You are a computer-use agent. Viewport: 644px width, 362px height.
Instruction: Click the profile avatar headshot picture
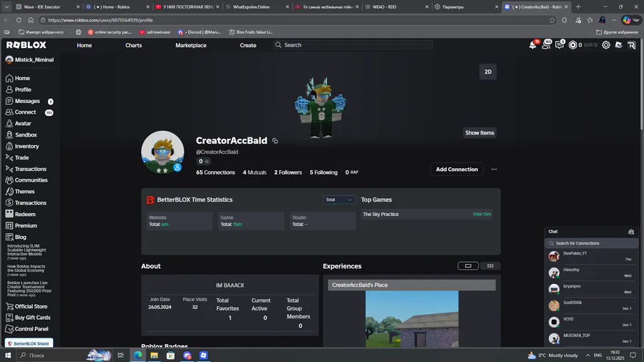click(162, 152)
